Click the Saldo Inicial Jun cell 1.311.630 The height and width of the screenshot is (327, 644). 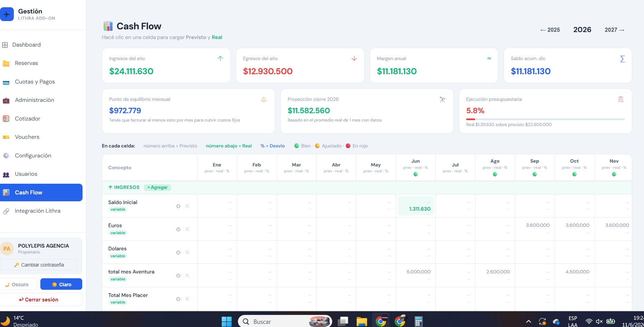pos(416,206)
